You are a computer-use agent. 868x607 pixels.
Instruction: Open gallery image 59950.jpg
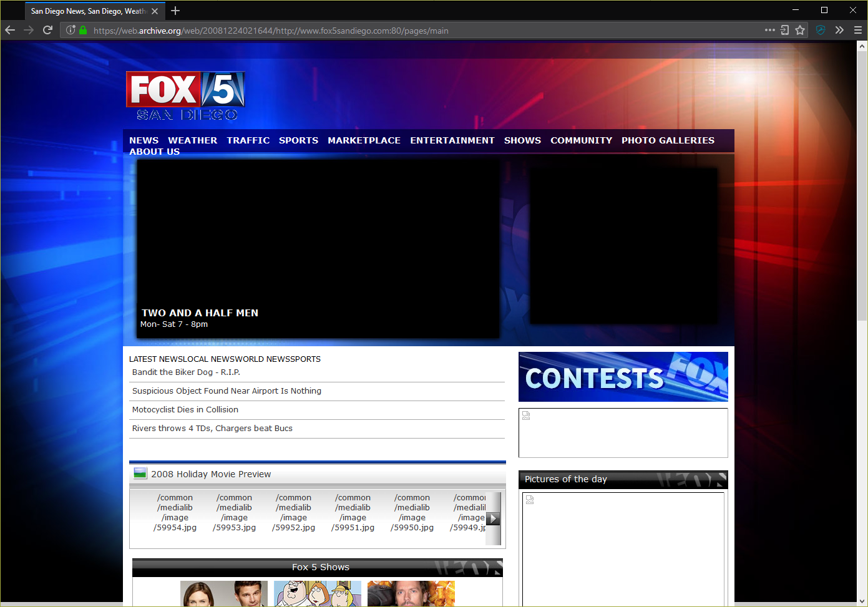coord(412,513)
